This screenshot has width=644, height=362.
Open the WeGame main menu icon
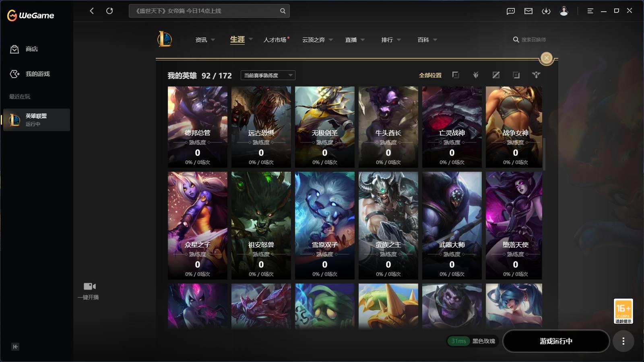[590, 11]
